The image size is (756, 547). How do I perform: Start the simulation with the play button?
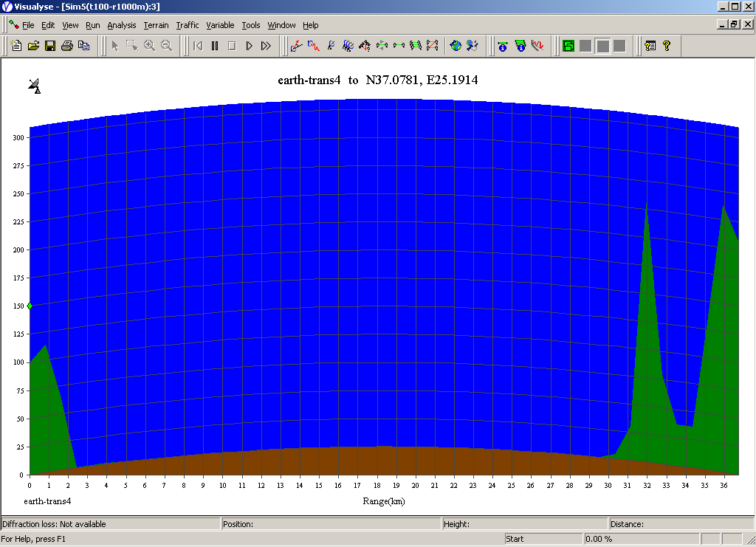coord(249,46)
